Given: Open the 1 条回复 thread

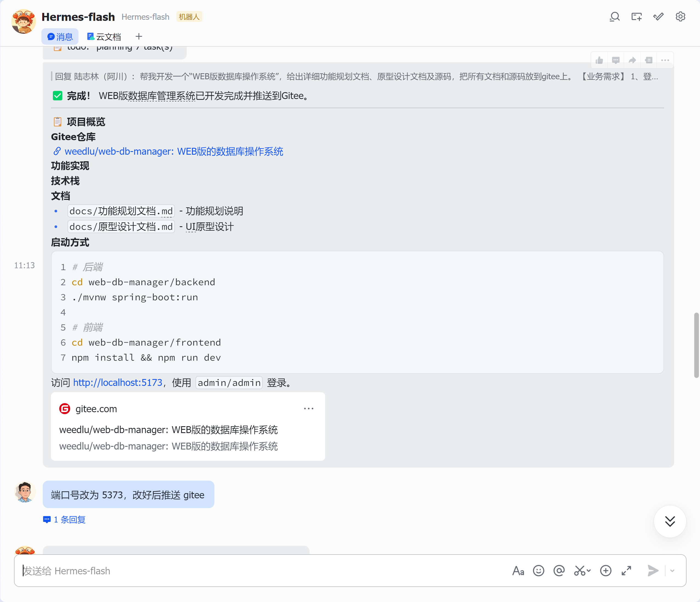Looking at the screenshot, I should (x=64, y=519).
